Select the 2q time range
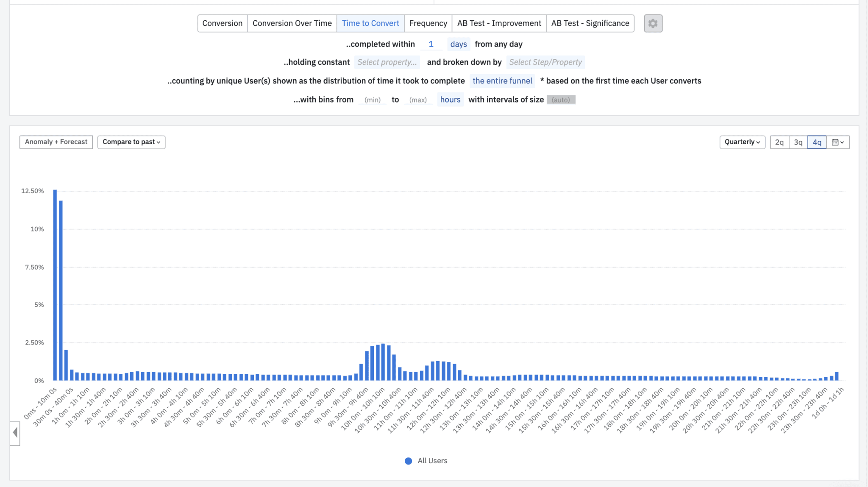868x487 pixels. (x=779, y=142)
